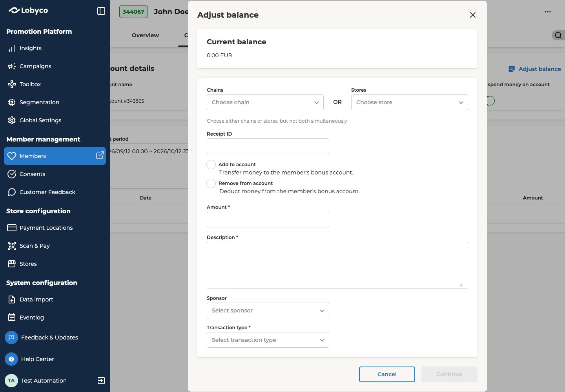565x392 pixels.
Task: Open Help Center
Action: point(37,359)
